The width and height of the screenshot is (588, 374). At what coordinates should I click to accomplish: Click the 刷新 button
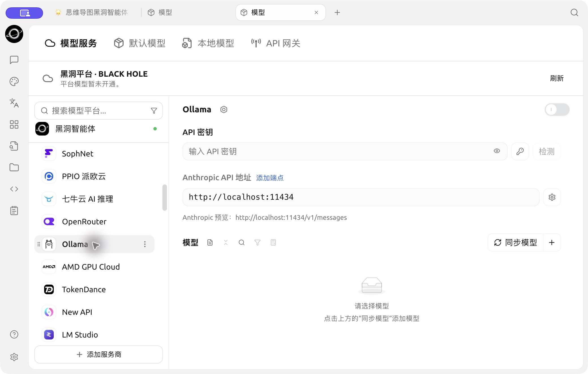pos(557,78)
